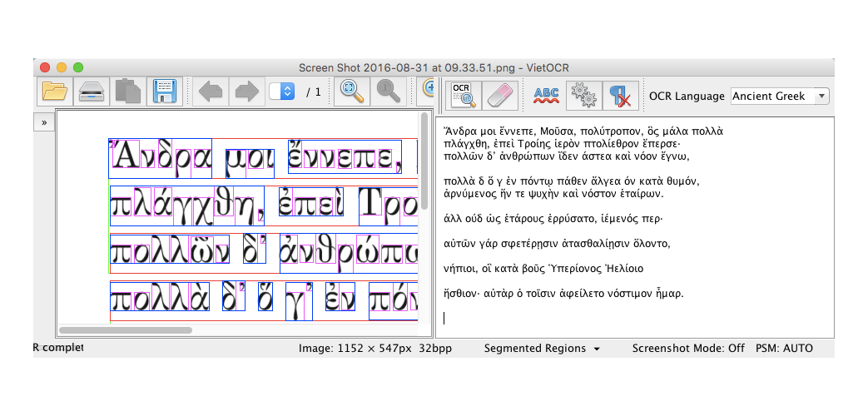
Task: Click the output line beginning 'πλάγχθη, ἐπεὶ Τροίης'
Action: coord(562,144)
